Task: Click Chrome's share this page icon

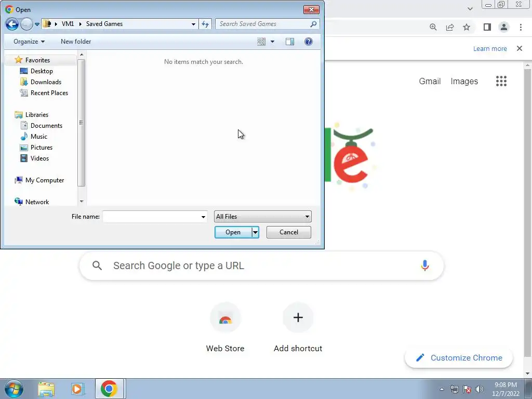Action: point(450,27)
